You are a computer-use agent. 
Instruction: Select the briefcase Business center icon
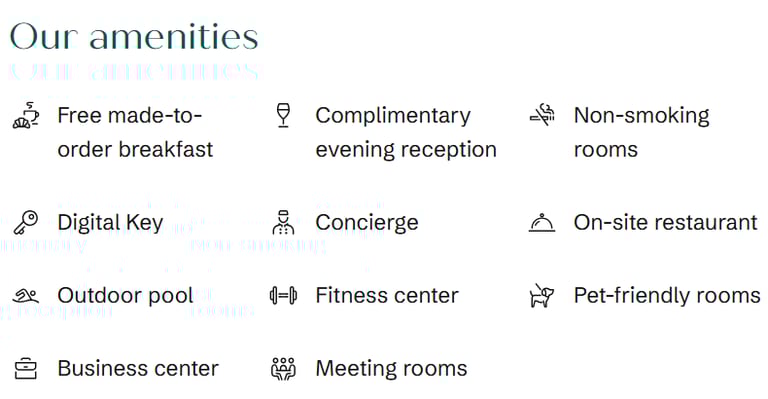(x=25, y=369)
